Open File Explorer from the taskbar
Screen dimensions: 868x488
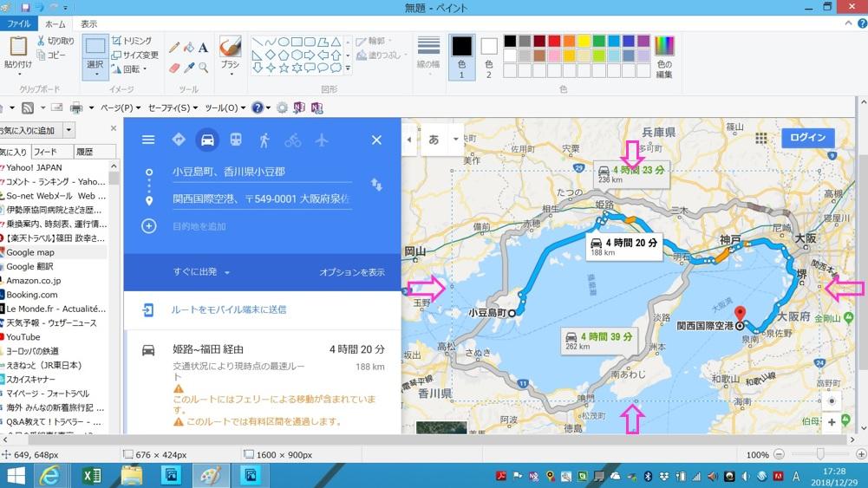pos(132,476)
